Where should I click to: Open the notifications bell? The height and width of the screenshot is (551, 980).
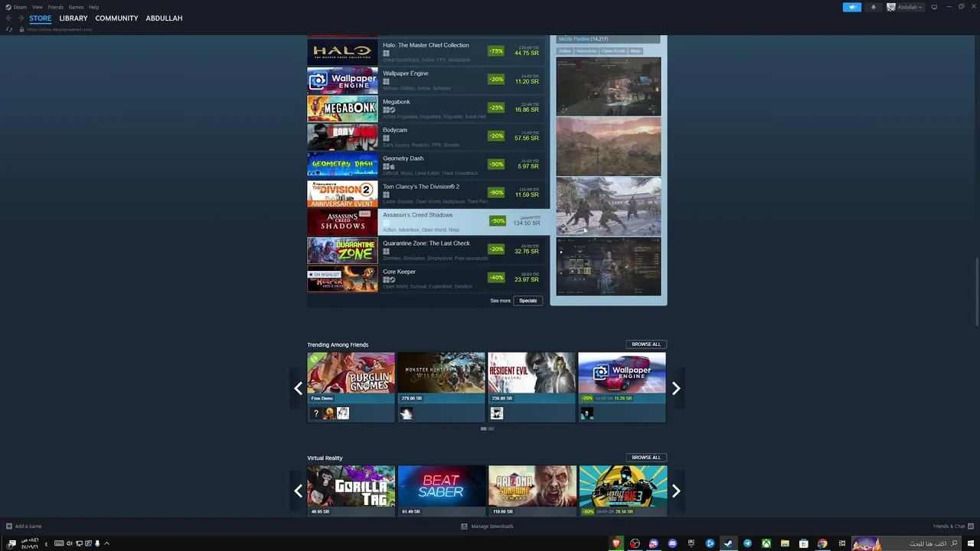[873, 7]
